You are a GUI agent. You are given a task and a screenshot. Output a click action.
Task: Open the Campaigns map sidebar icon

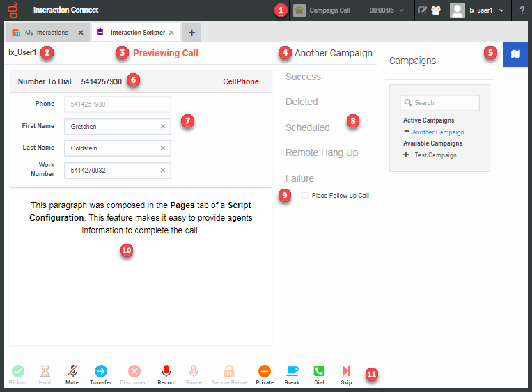point(515,54)
